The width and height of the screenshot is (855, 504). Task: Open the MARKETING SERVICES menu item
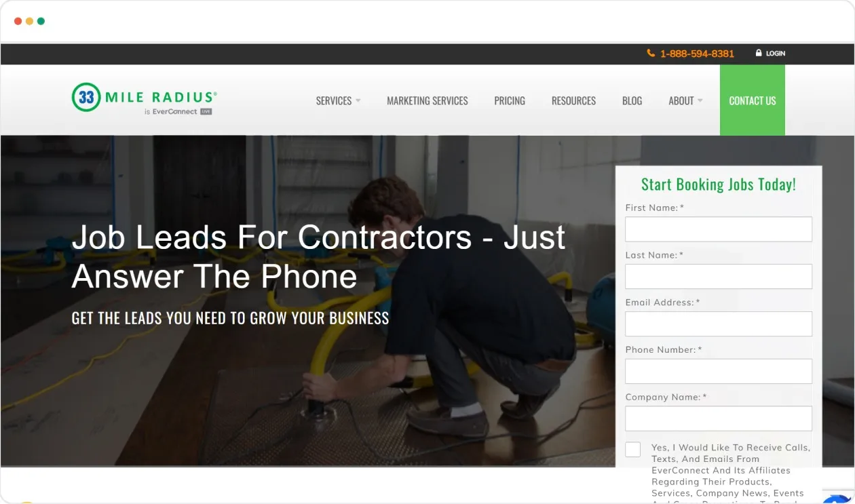pos(427,100)
